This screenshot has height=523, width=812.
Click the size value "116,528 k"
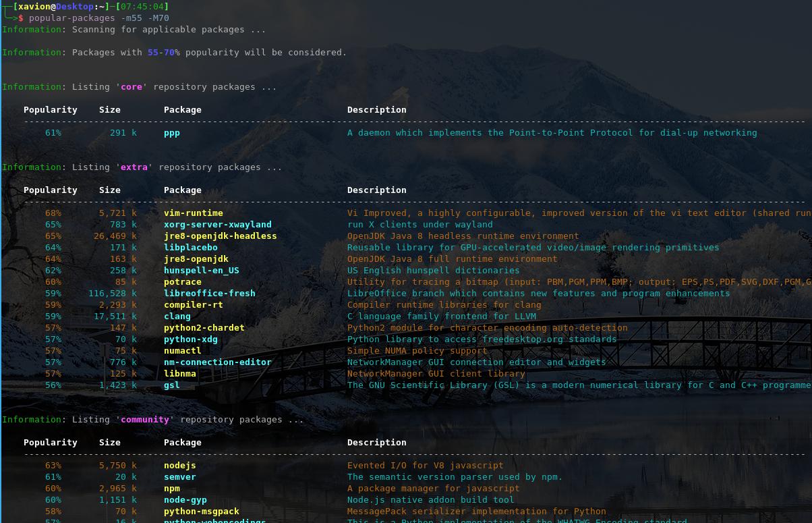click(x=113, y=294)
